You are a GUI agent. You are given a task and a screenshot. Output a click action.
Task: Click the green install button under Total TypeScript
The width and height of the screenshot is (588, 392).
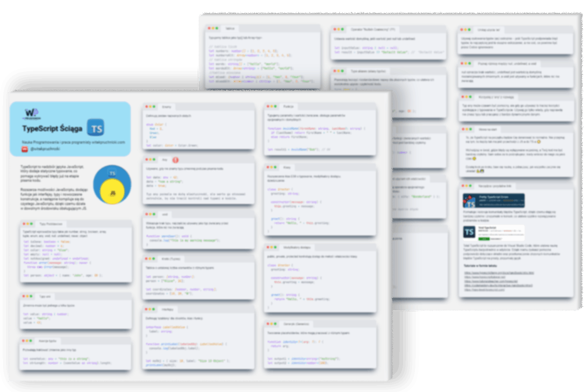483,239
